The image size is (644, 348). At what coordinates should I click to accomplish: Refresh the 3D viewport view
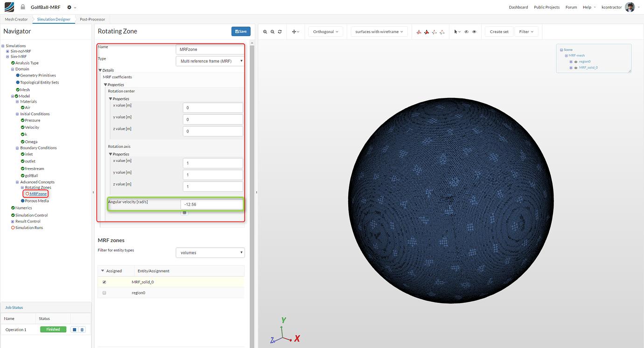coord(279,32)
